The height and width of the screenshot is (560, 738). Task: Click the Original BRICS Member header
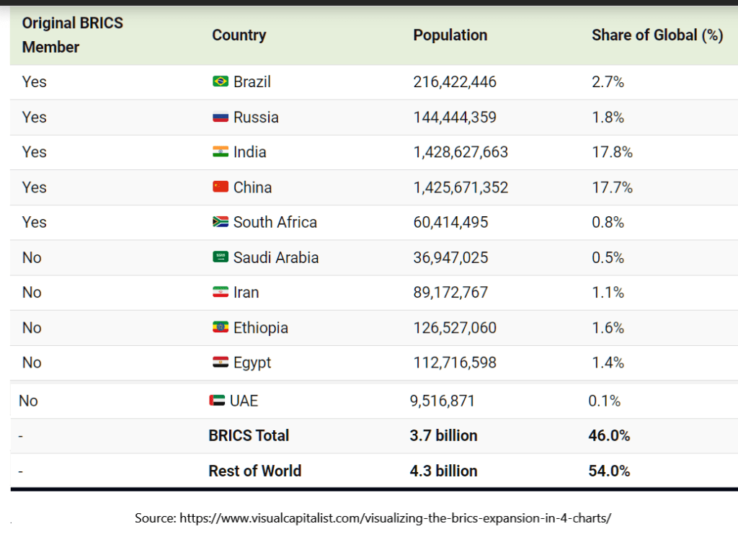[x=72, y=35]
